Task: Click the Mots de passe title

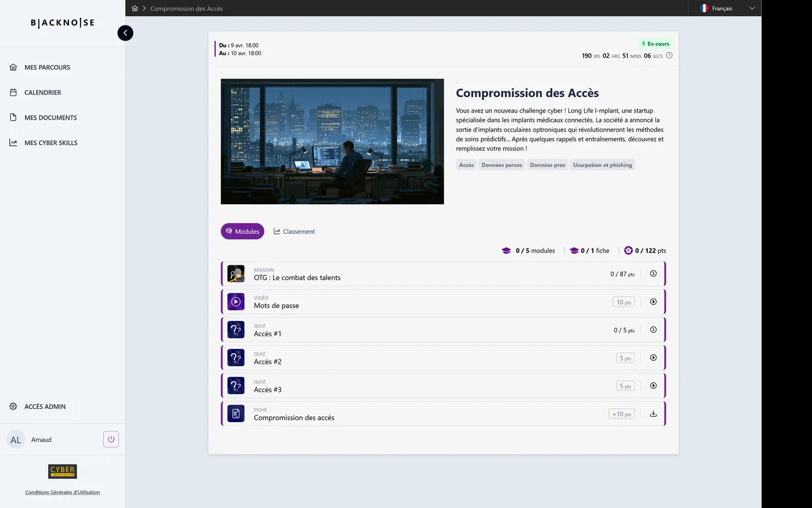Action: [277, 305]
